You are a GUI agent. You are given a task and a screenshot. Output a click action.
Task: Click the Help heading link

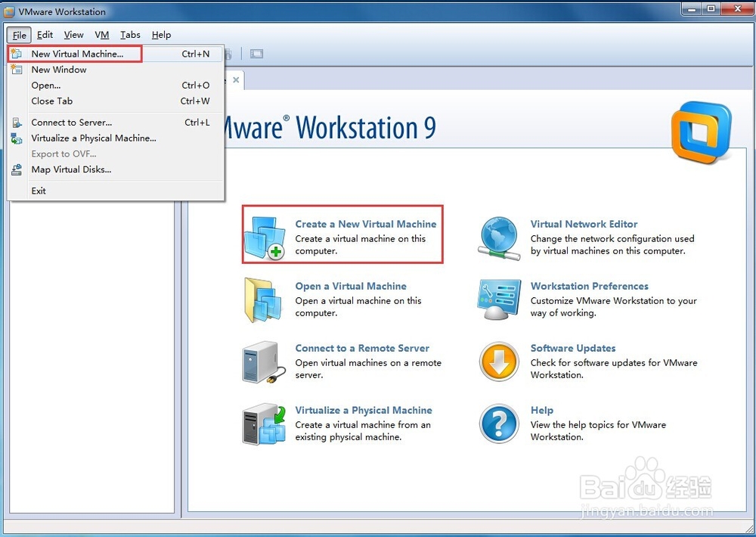click(x=542, y=410)
